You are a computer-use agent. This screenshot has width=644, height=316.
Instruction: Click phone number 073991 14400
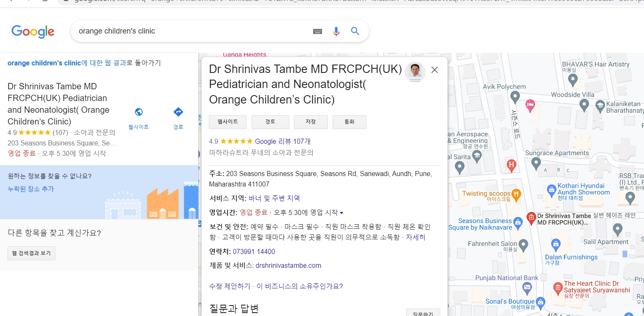tap(254, 251)
